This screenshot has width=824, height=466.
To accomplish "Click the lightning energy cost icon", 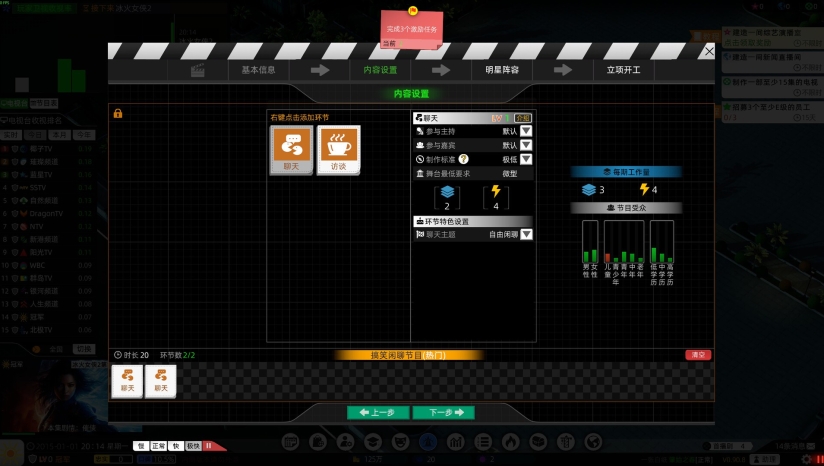I will tap(497, 193).
